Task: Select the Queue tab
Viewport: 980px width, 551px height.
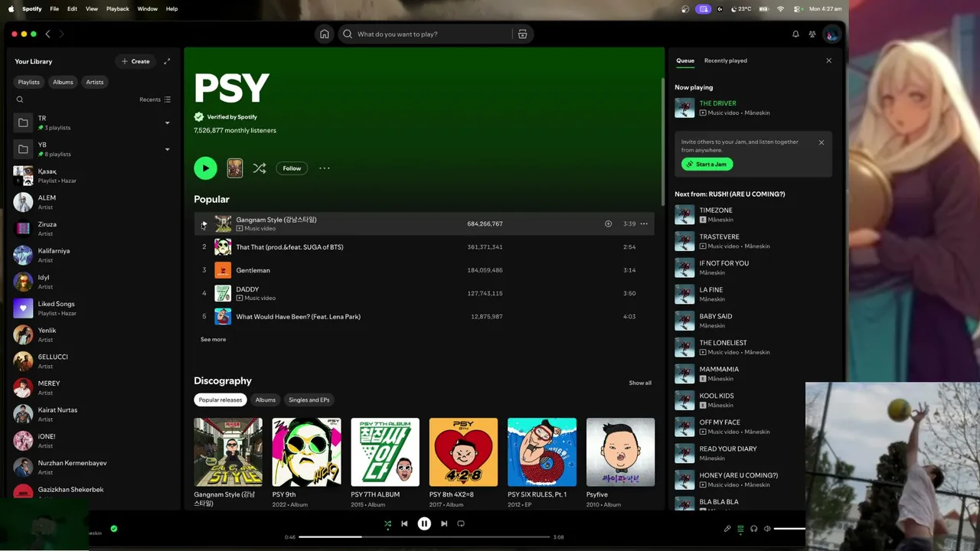Action: pyautogui.click(x=685, y=60)
